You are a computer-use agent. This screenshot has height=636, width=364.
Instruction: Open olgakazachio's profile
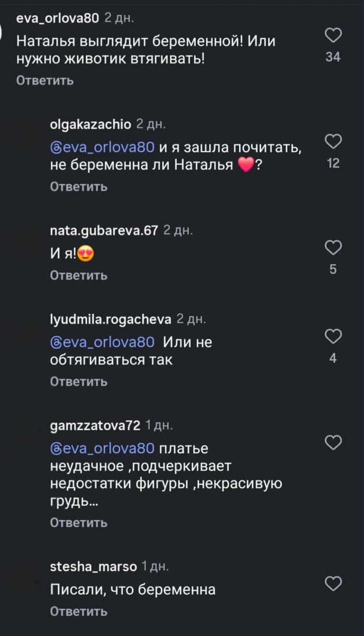(90, 124)
